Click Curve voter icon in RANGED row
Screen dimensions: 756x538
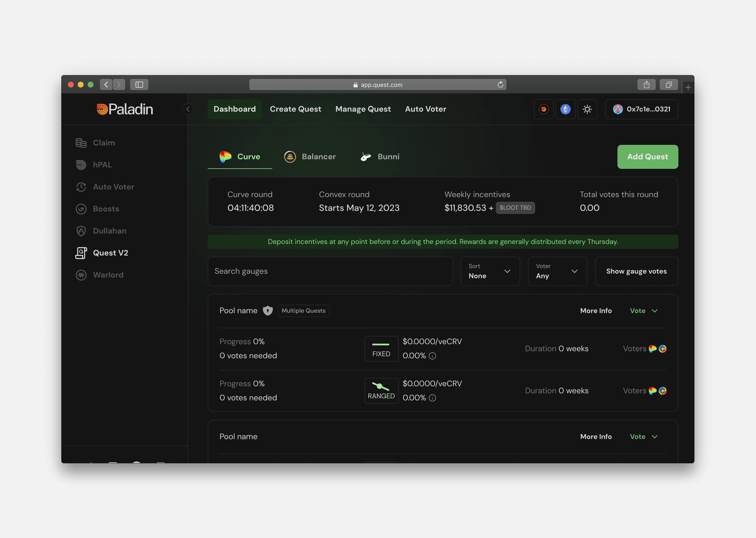click(652, 391)
